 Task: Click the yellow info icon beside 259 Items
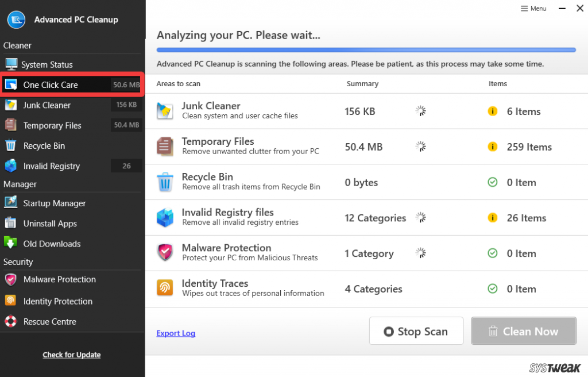[x=492, y=147]
